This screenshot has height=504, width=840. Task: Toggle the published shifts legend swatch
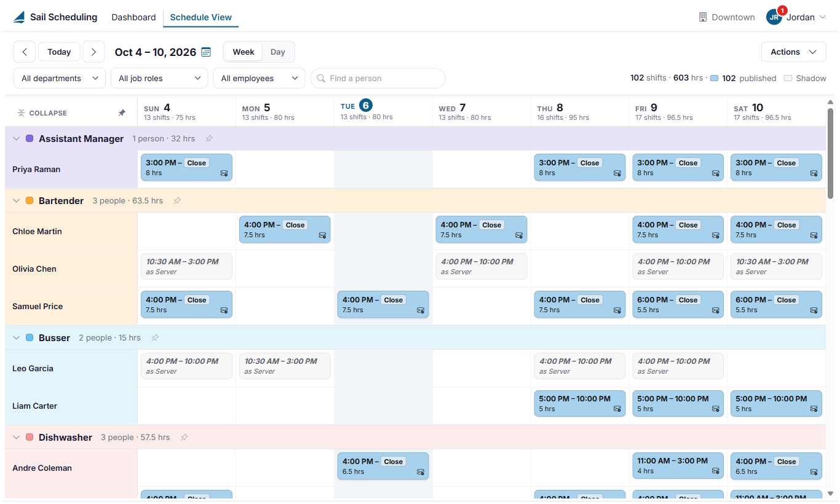pyautogui.click(x=714, y=79)
